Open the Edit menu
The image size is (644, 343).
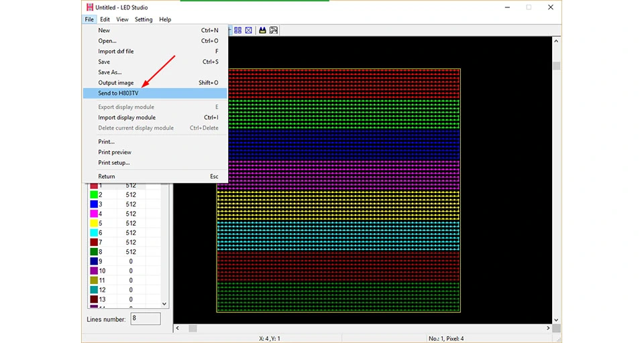(105, 19)
